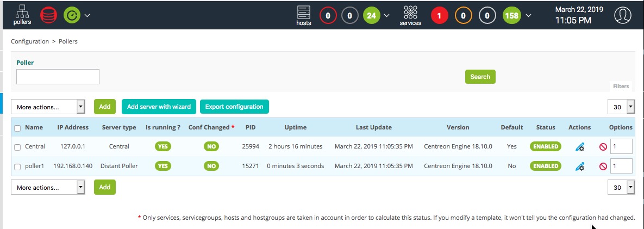Open the user profile icon
This screenshot has height=229, width=644.
point(623,15)
